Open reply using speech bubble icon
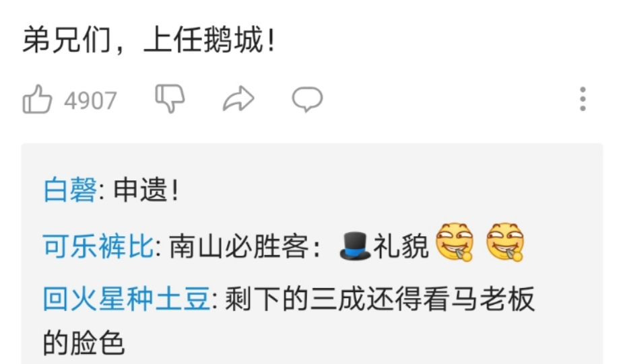This screenshot has height=364, width=627. [307, 99]
